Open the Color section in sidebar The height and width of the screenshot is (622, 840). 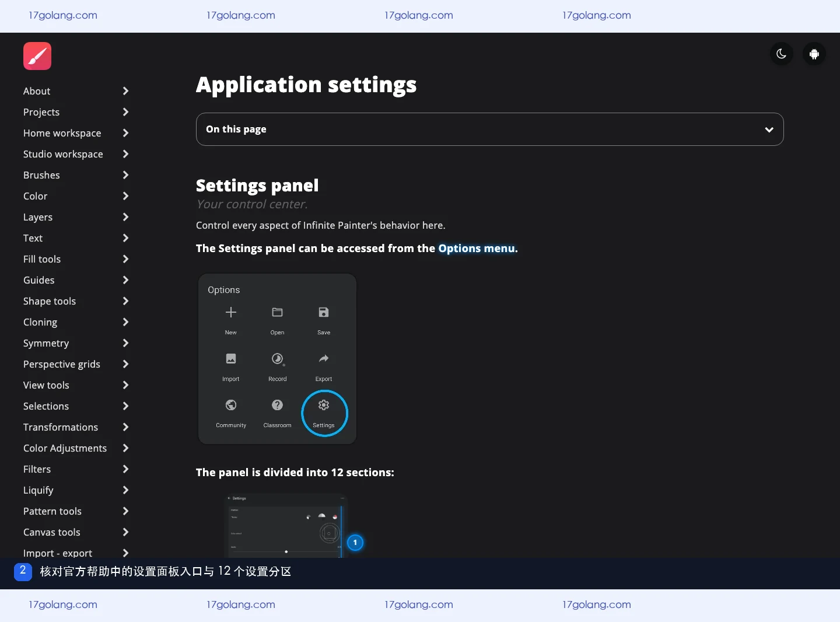pyautogui.click(x=36, y=196)
